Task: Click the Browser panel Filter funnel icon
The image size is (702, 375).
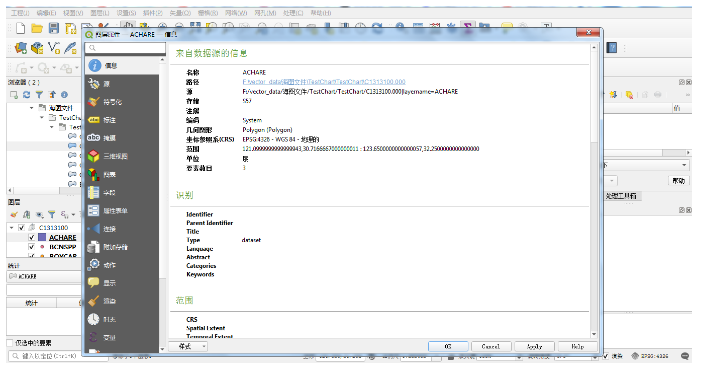Action: click(x=39, y=94)
